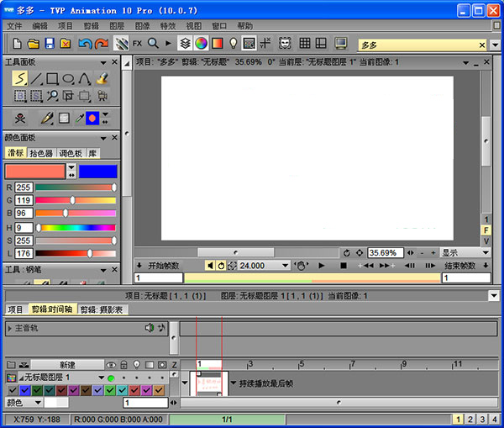The height and width of the screenshot is (428, 504).
Task: Open the 特效 (Effects) menu
Action: 167,26
